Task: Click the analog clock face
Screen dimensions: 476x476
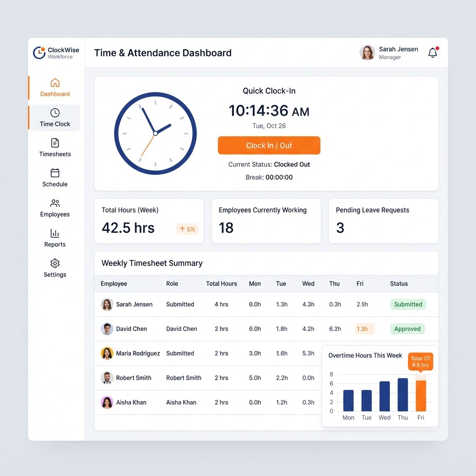Action: (x=155, y=133)
